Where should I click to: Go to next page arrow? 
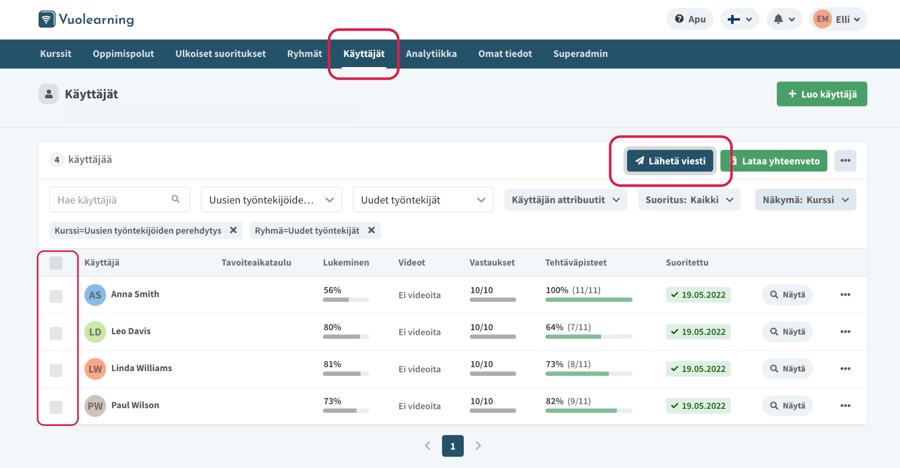tap(478, 446)
